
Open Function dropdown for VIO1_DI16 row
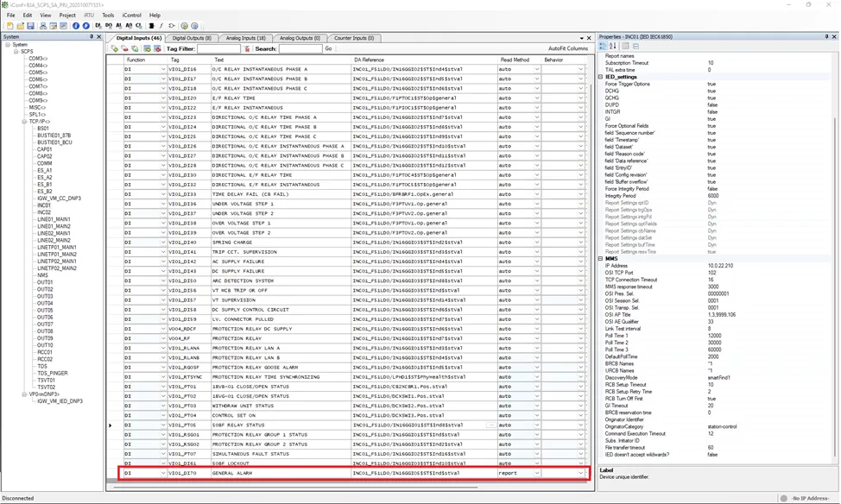[163, 69]
